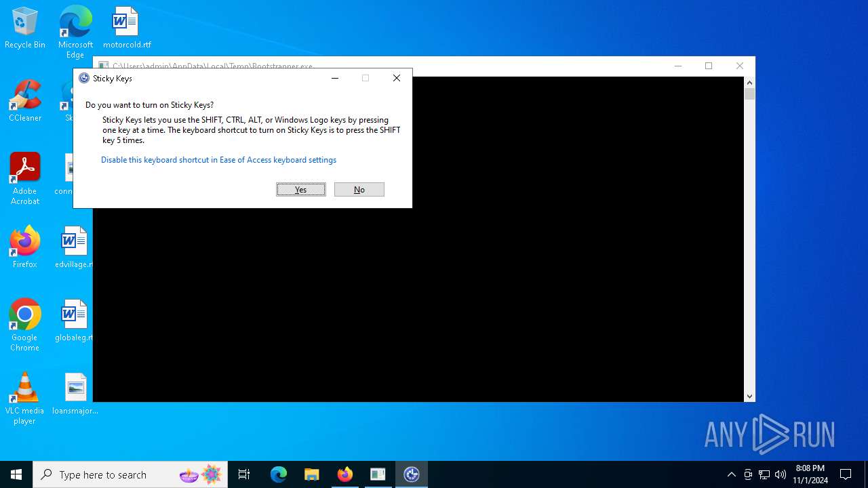
Task: Open Edge from the taskbar
Action: 279,474
